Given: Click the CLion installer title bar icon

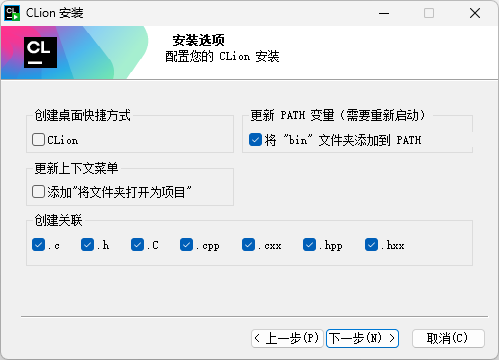Looking at the screenshot, I should click(x=12, y=13).
